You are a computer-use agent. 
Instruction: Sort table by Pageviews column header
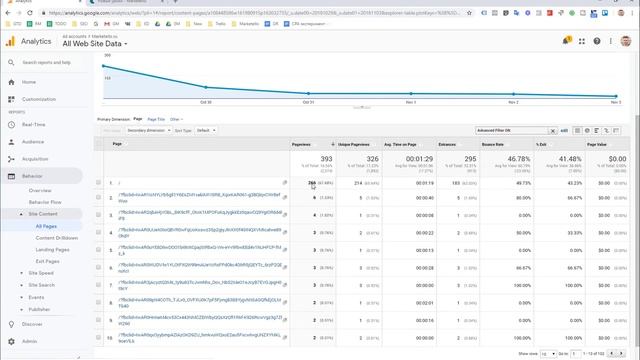[x=301, y=144]
